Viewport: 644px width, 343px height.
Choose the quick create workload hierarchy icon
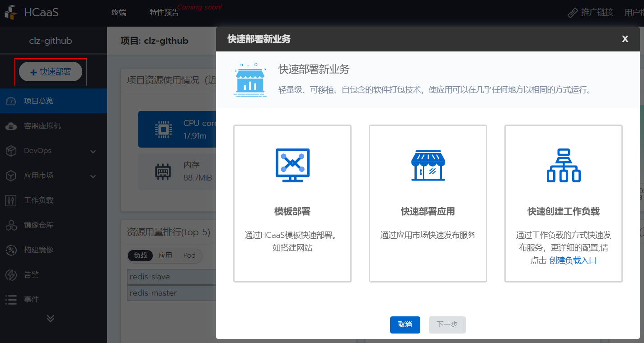click(564, 165)
